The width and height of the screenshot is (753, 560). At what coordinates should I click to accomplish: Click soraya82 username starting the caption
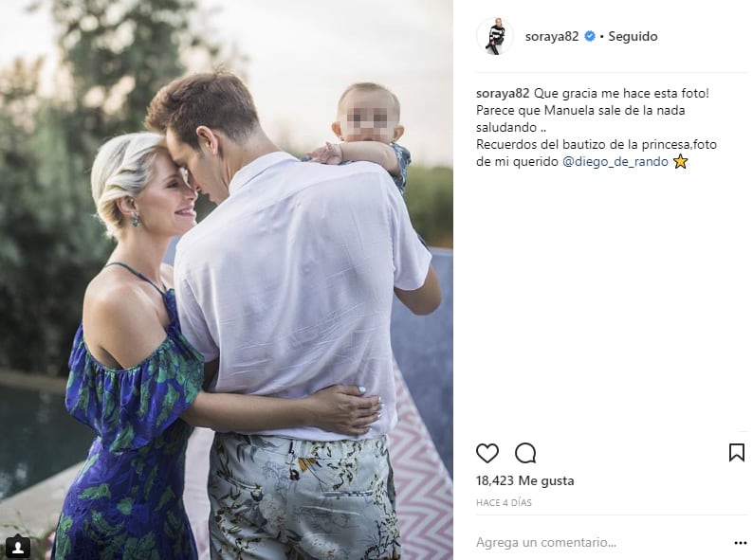click(x=503, y=93)
